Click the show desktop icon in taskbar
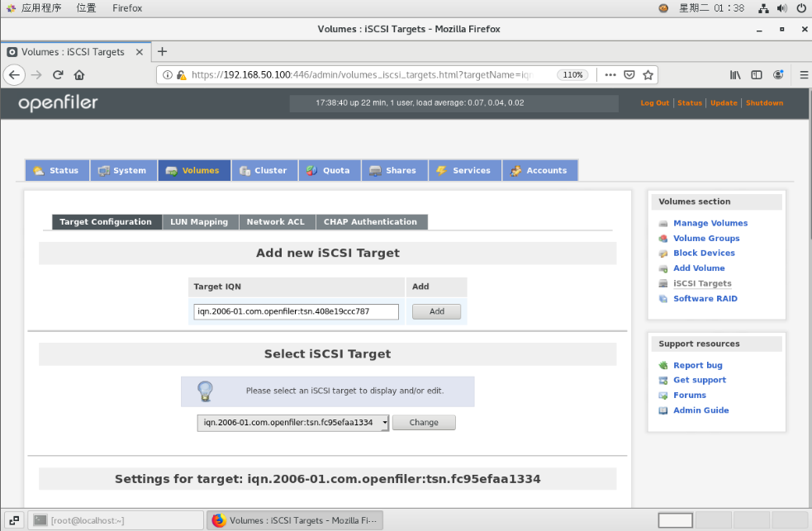812x531 pixels. (x=14, y=520)
